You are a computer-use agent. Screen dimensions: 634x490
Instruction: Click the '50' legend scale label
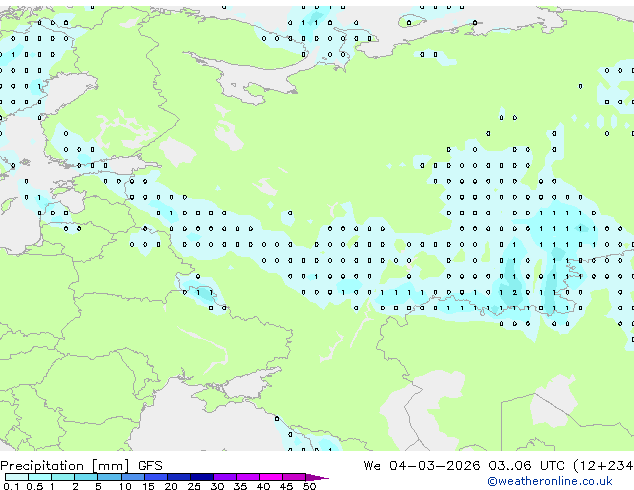[x=309, y=486]
